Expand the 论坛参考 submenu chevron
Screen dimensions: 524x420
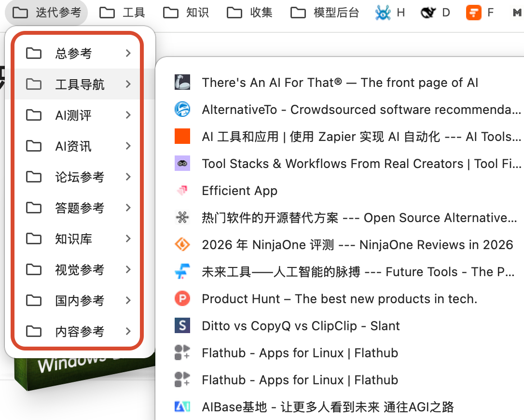(128, 177)
